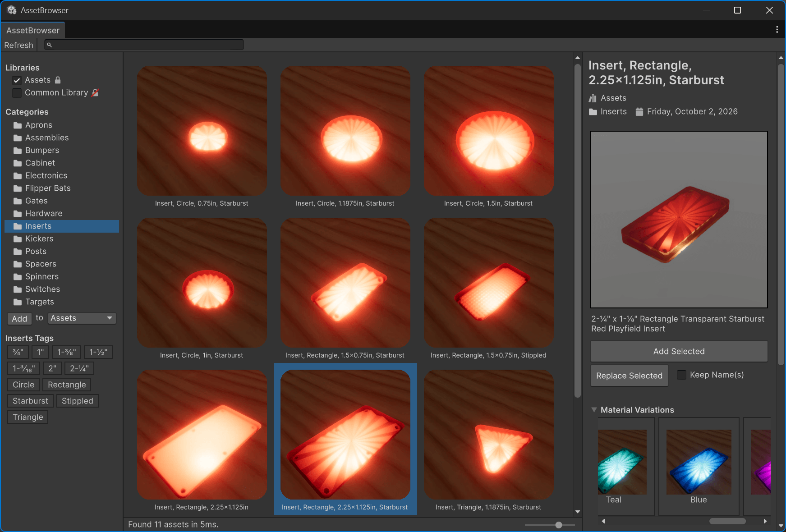Click the Add Selected button
Screen dimensions: 786x532
[679, 351]
